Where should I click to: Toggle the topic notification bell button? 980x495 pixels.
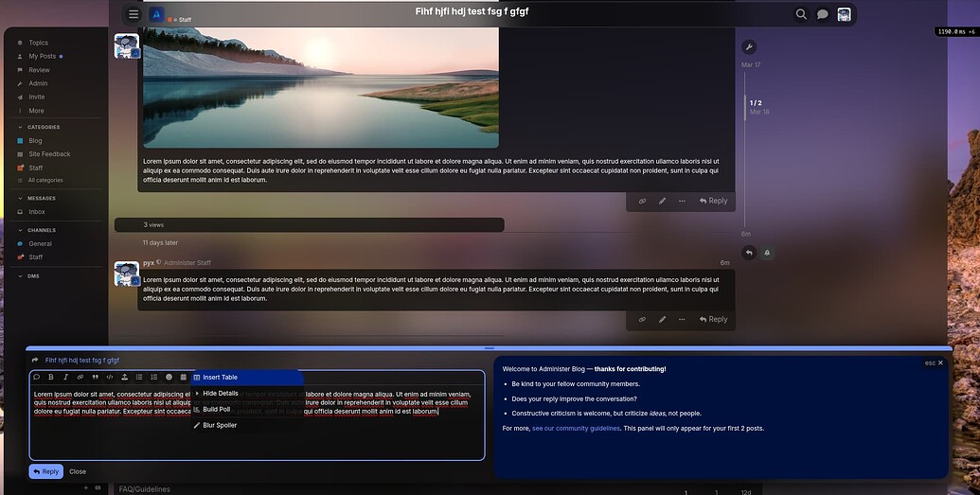pyautogui.click(x=767, y=253)
